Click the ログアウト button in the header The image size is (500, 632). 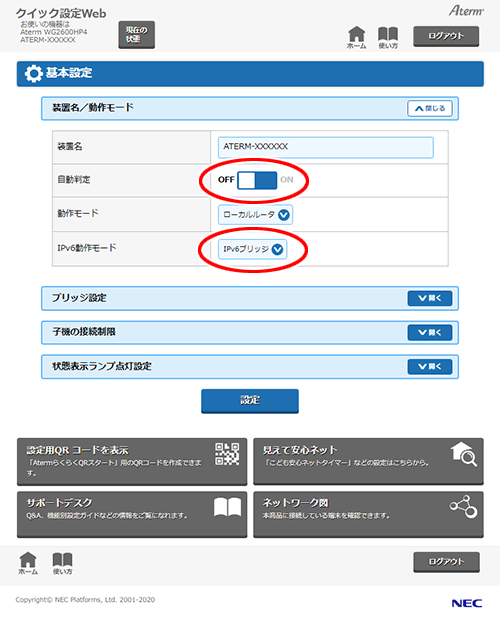[x=446, y=36]
